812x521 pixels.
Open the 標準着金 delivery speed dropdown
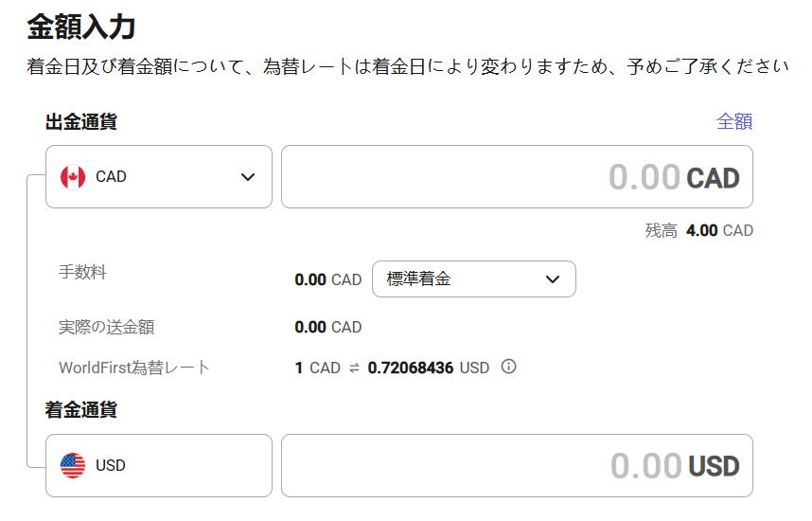[x=474, y=278]
